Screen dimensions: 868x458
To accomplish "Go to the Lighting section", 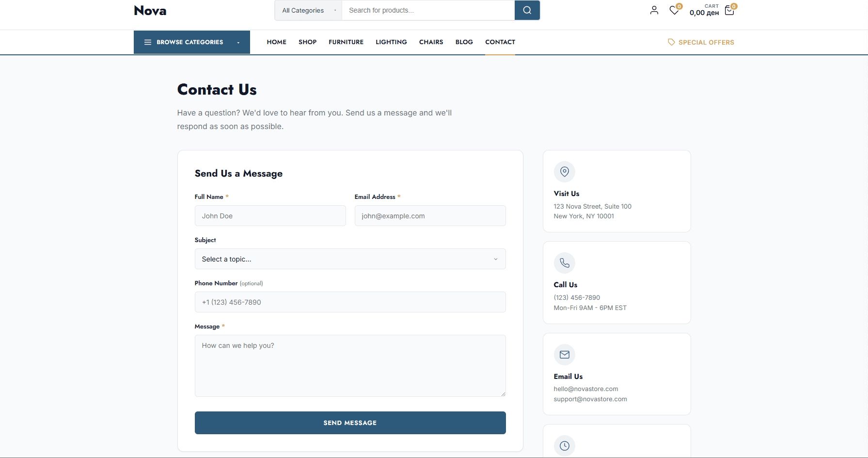I will tap(391, 42).
